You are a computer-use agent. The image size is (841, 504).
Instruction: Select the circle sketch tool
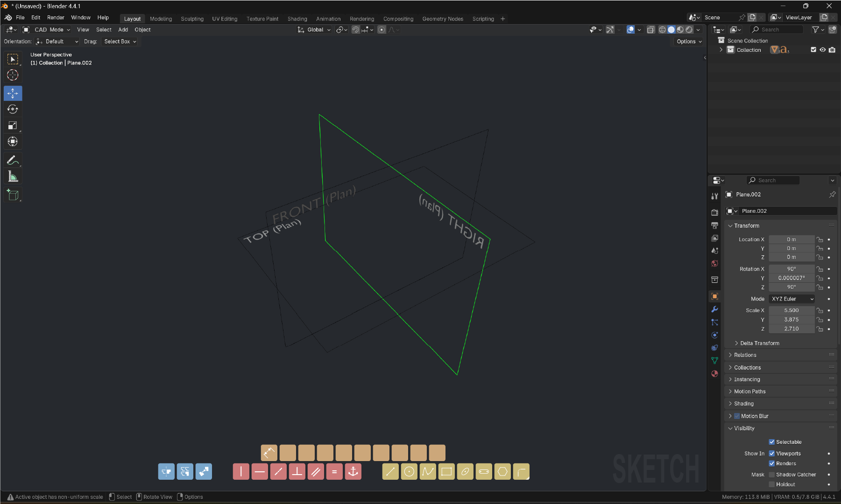tap(409, 472)
